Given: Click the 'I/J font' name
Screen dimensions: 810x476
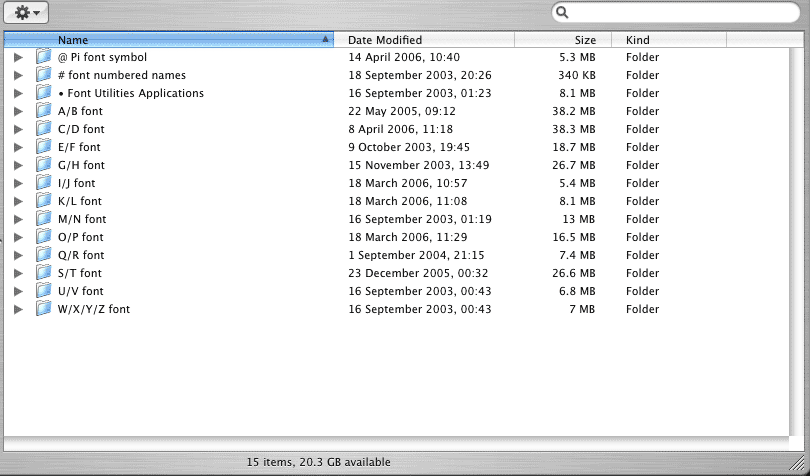Looking at the screenshot, I should pyautogui.click(x=76, y=183).
